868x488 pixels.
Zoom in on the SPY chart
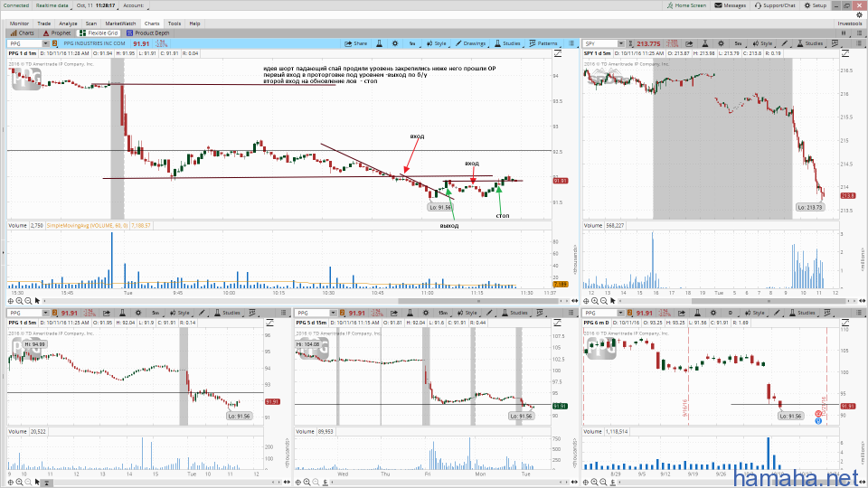click(595, 301)
